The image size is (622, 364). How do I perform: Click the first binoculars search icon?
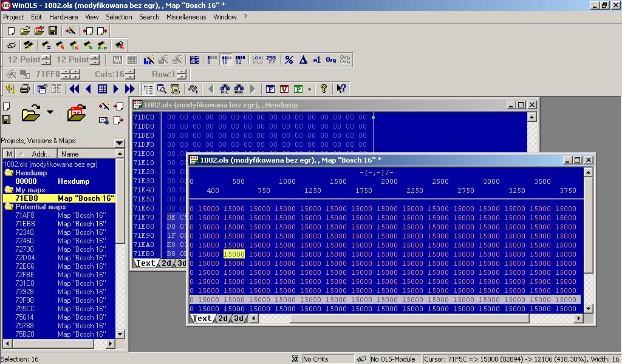[225, 89]
